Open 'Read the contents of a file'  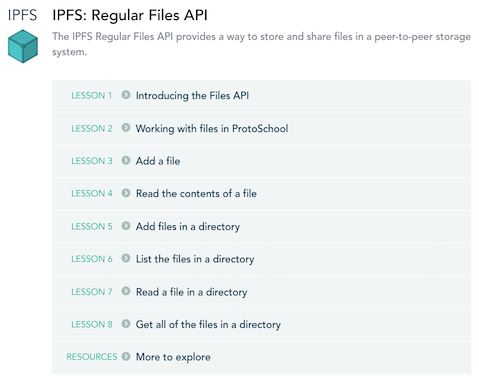pos(196,194)
